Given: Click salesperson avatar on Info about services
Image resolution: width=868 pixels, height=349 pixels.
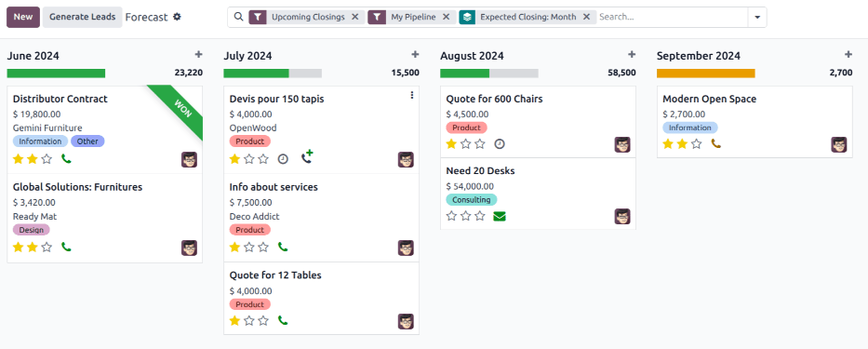Looking at the screenshot, I should pyautogui.click(x=406, y=248).
